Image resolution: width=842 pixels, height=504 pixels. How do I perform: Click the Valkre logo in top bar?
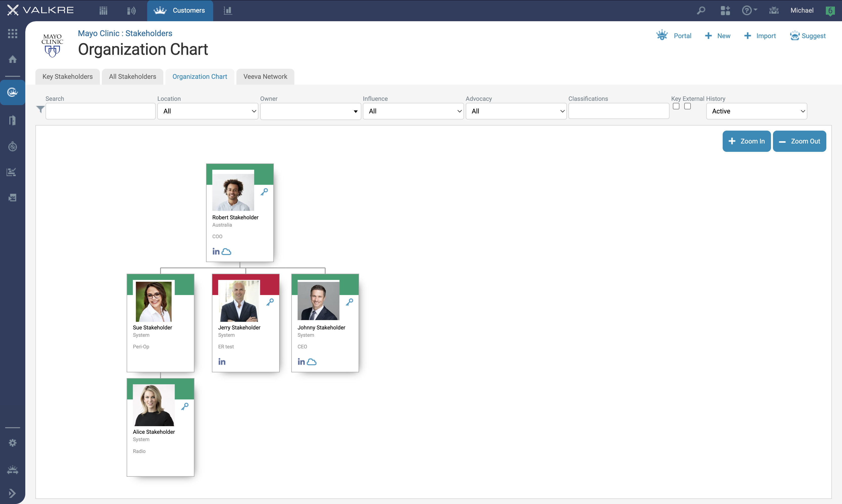[x=40, y=10]
